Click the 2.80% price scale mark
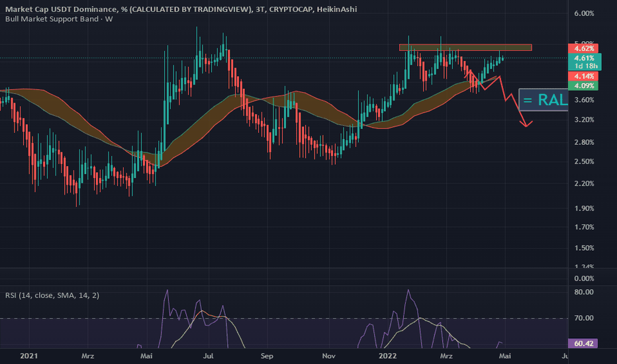 pos(584,142)
